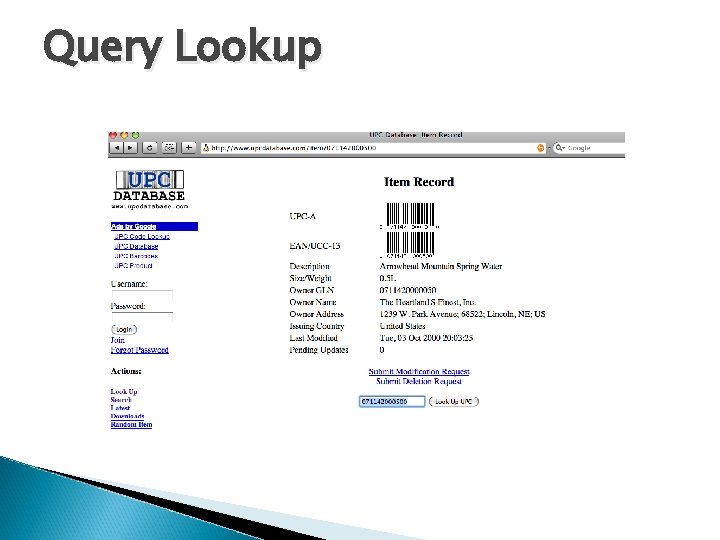Click the Look Up UPC button
Viewport: 720px width, 540px height.
pos(454,401)
